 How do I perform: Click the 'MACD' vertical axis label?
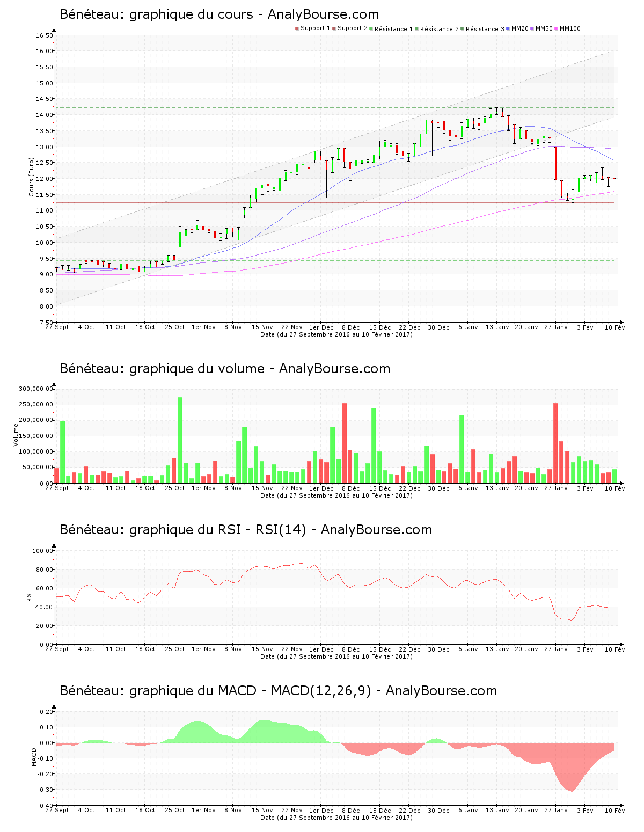(x=34, y=757)
